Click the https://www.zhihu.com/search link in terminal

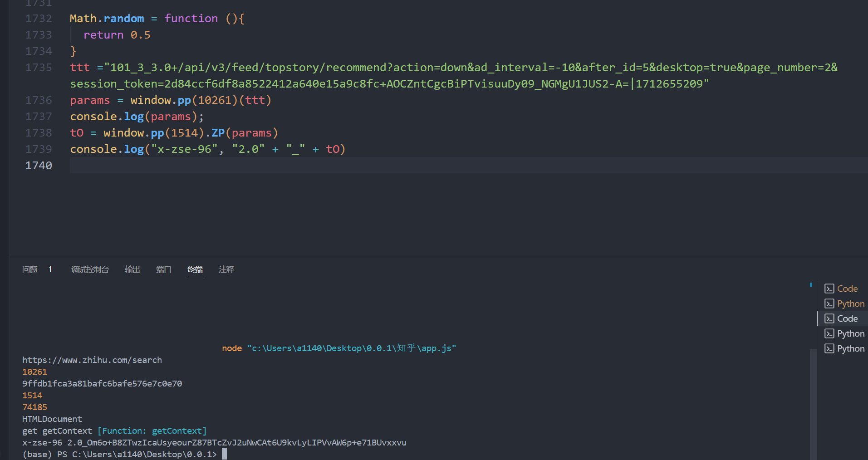92,360
